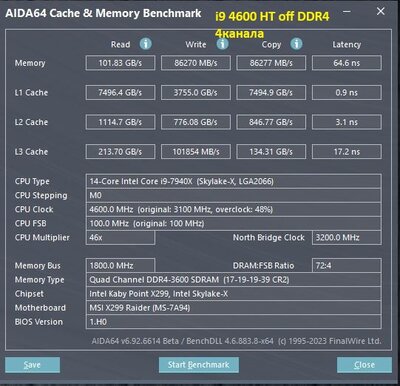Image resolution: width=400 pixels, height=386 pixels.
Task: Click the Start Benchmark button
Action: (x=199, y=365)
